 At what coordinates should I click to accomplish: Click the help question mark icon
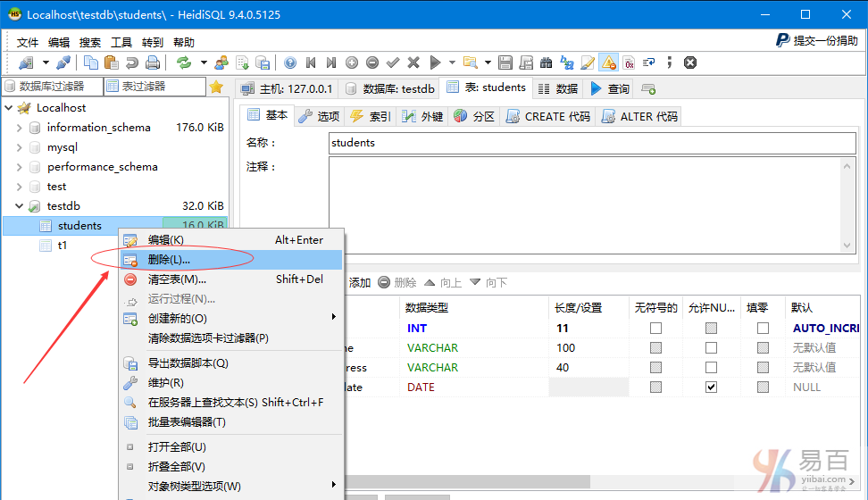click(x=289, y=62)
